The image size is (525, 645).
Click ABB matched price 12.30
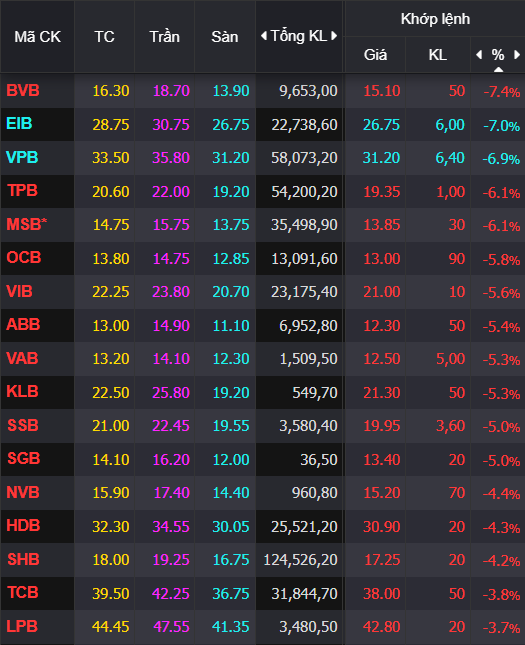pyautogui.click(x=381, y=326)
